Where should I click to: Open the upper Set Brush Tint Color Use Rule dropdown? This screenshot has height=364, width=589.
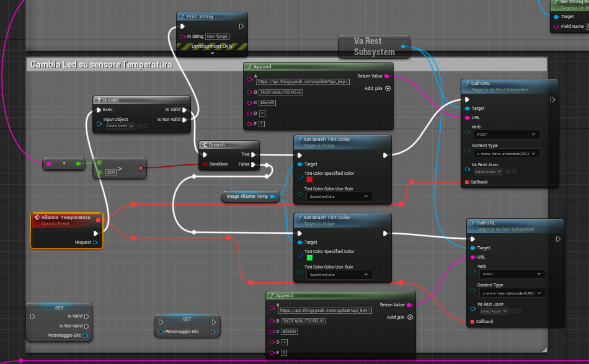(x=339, y=197)
